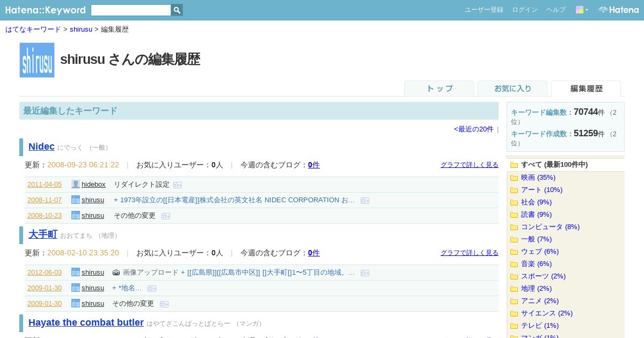
Task: Click folder icon beside テレビ (1%)
Action: 514,326
